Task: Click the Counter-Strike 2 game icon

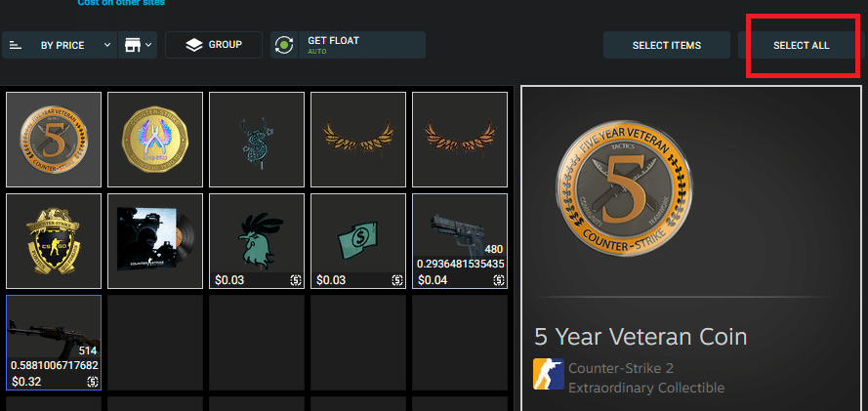Action: click(549, 374)
